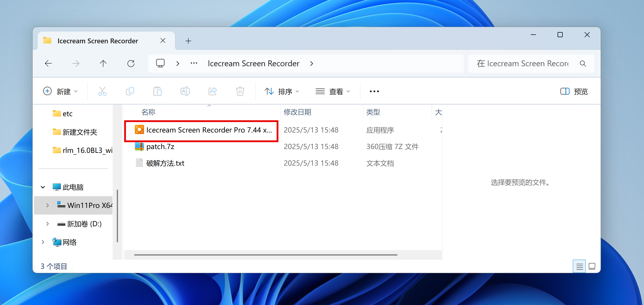Image resolution: width=644 pixels, height=305 pixels.
Task: Click the Cut scissors icon
Action: (102, 91)
